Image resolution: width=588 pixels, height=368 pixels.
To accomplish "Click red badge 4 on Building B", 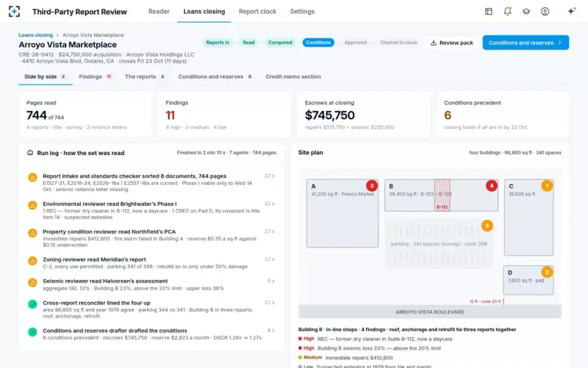I will pyautogui.click(x=491, y=186).
